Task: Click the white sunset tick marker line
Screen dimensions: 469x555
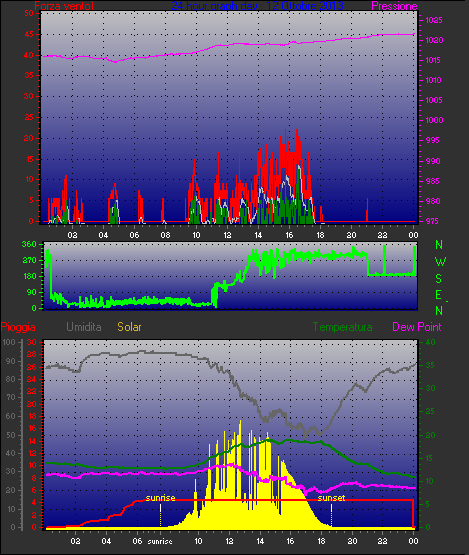Action: (331, 515)
